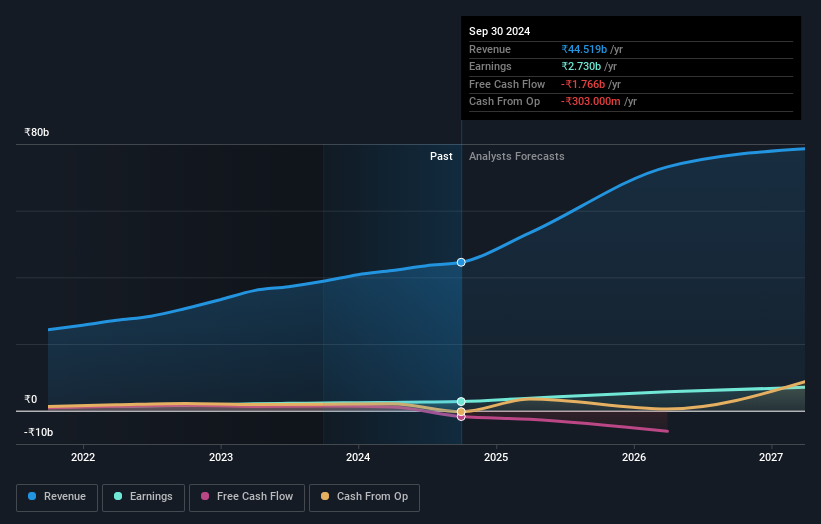Screen dimensions: 821x524
Task: Click the 2022 x-axis label
Action: click(83, 458)
